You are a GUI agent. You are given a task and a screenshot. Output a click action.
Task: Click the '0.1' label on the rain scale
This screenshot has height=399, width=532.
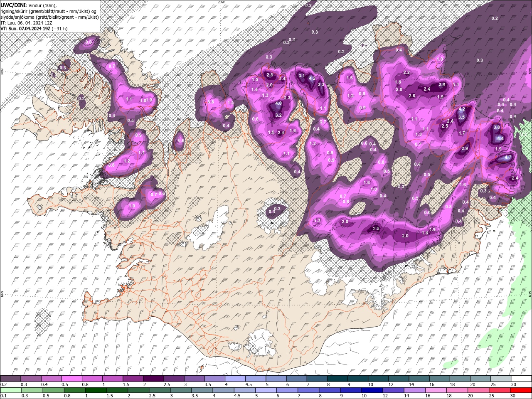pos(3,396)
